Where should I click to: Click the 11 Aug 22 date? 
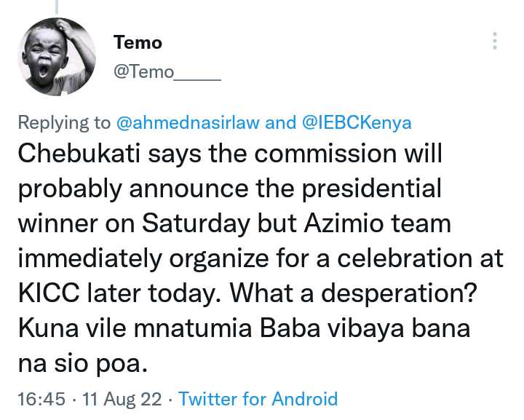coord(122,399)
